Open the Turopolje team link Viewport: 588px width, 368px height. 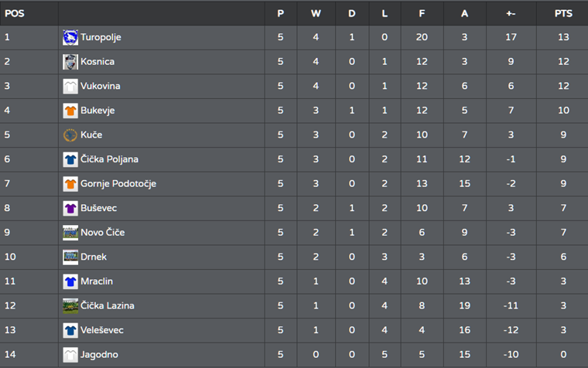coord(101,37)
